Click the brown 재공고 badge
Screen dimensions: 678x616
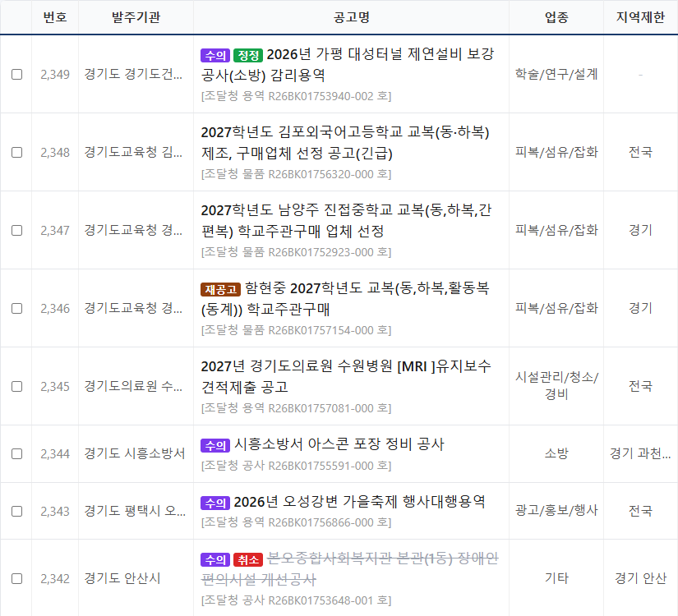(220, 290)
